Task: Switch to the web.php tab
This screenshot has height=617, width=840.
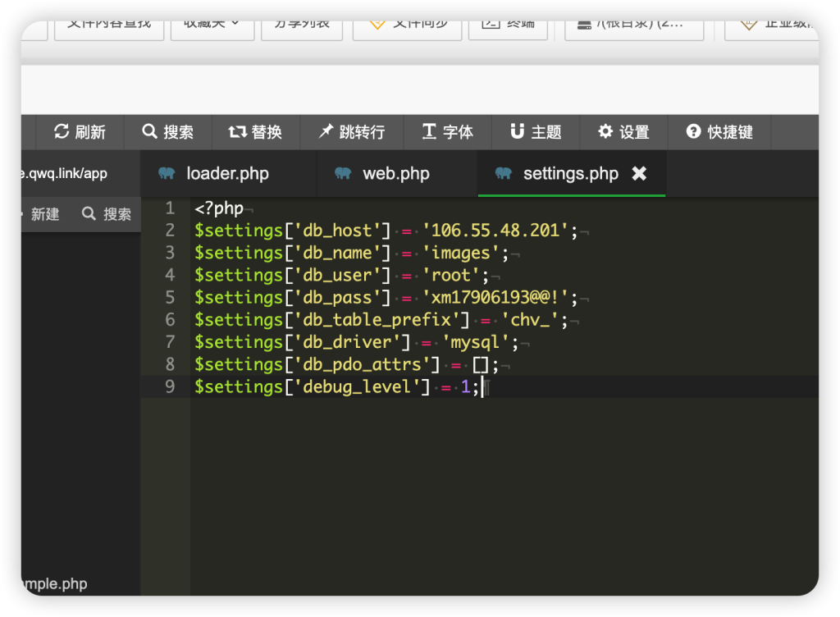Action: (395, 174)
